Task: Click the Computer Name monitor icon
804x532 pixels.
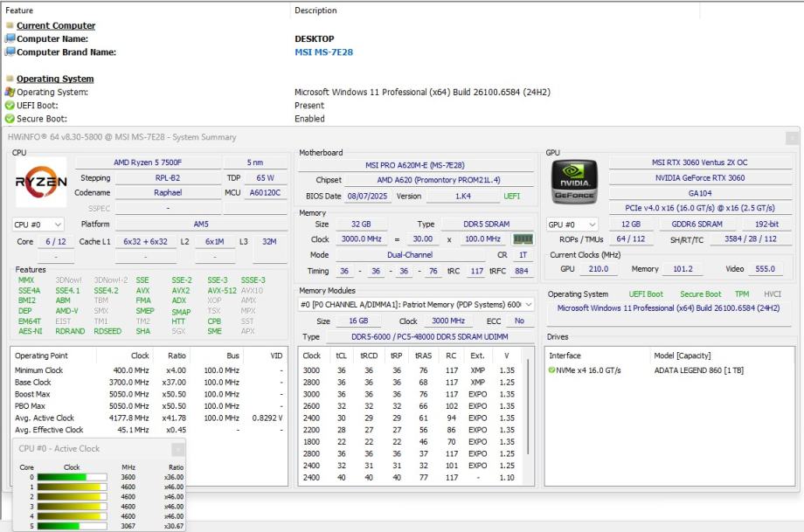Action: click(10, 38)
